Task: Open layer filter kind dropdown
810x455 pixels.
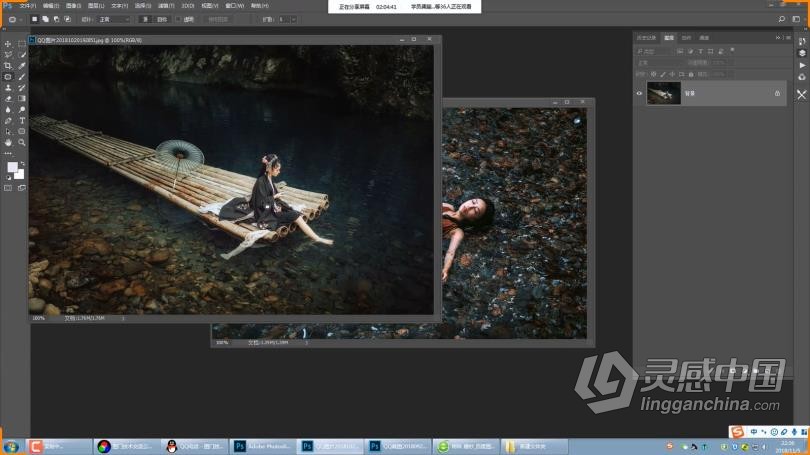Action: click(654, 51)
